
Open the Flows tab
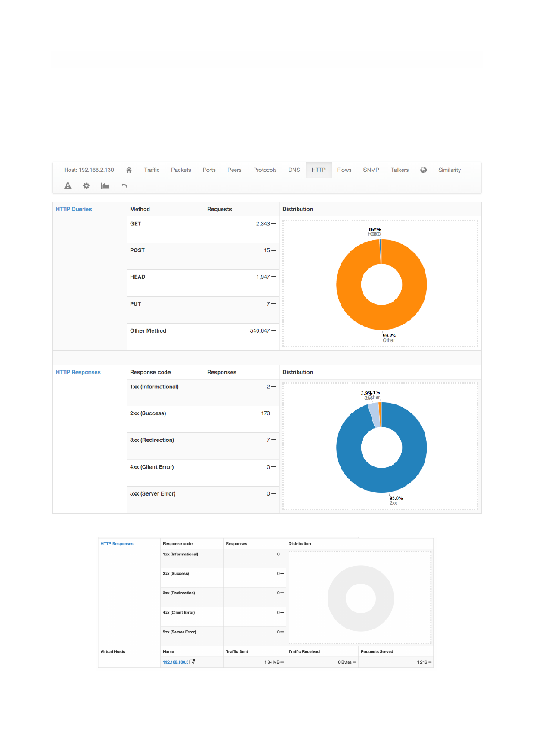click(x=344, y=170)
